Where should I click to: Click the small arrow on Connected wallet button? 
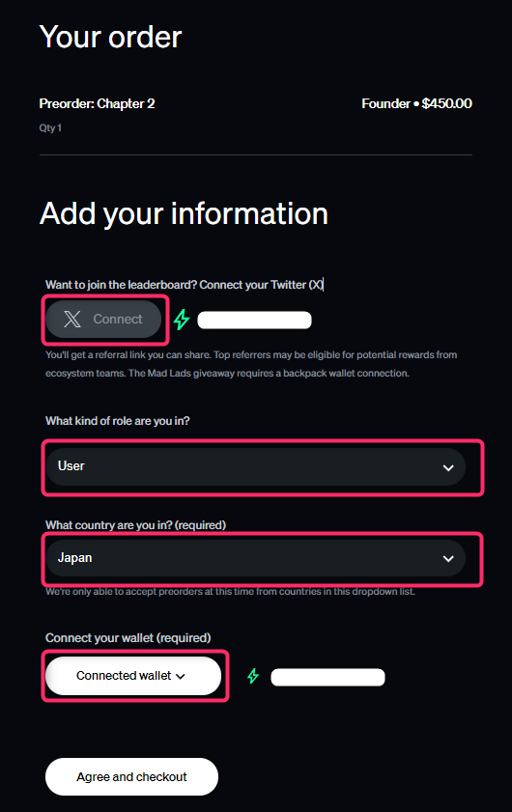181,676
